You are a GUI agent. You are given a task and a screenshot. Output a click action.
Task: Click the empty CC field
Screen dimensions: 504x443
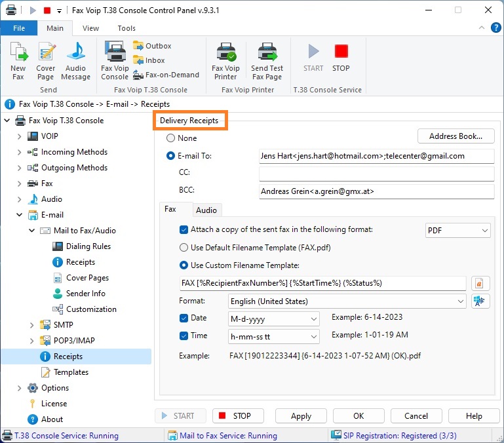(x=377, y=174)
